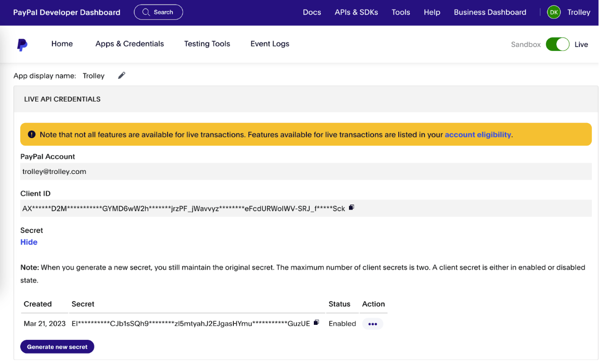Switch to the Event Logs tab
This screenshot has width=599, height=364.
pyautogui.click(x=270, y=44)
